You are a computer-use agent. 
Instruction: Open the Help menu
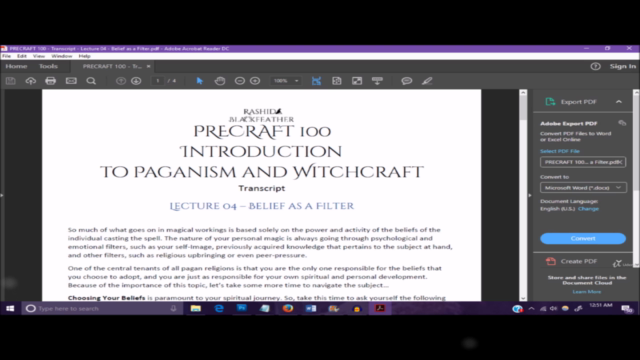click(x=84, y=56)
